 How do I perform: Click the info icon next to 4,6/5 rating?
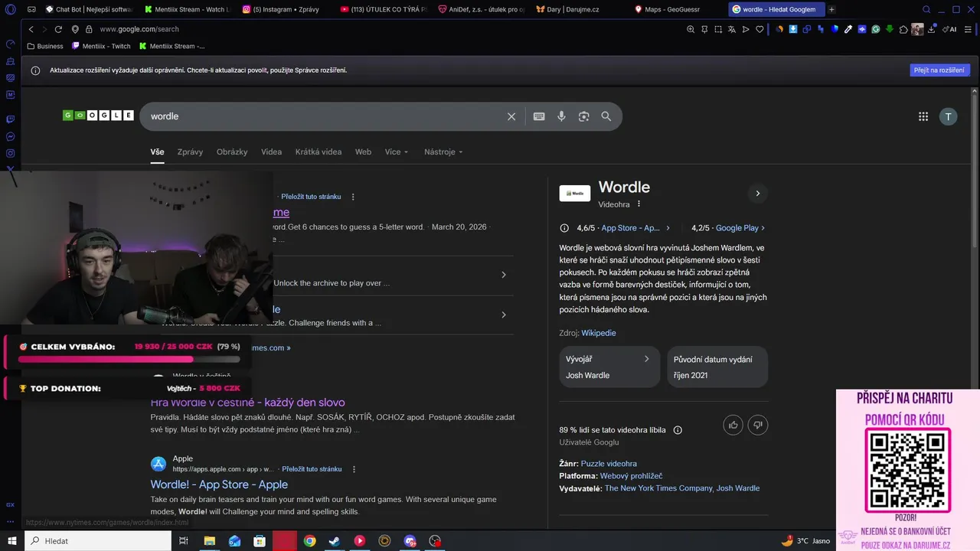point(564,228)
